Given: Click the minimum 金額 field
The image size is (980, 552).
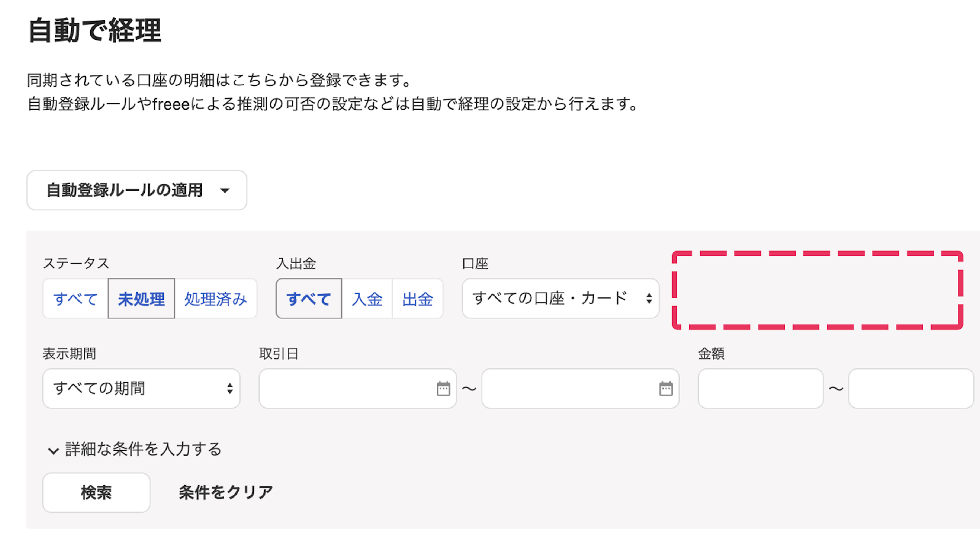Looking at the screenshot, I should point(760,388).
